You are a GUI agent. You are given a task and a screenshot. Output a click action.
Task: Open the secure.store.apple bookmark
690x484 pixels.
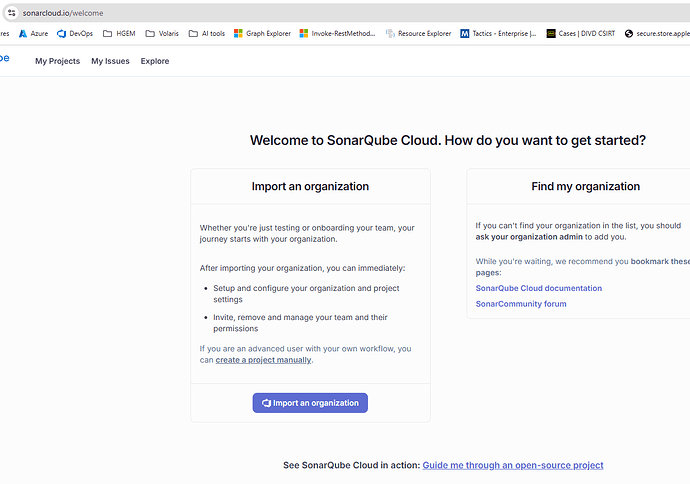click(x=657, y=33)
